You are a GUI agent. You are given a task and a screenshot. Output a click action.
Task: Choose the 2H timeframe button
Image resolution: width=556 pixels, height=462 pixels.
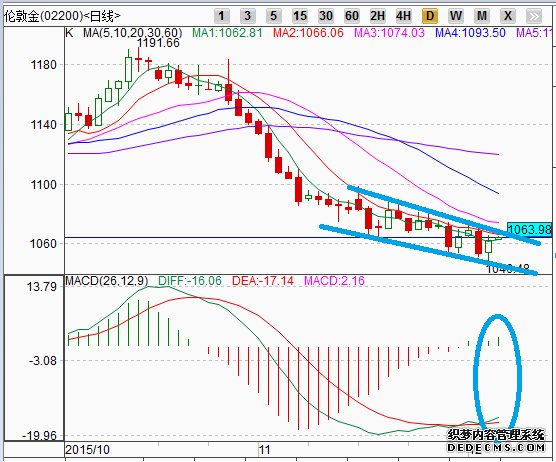pyautogui.click(x=378, y=16)
